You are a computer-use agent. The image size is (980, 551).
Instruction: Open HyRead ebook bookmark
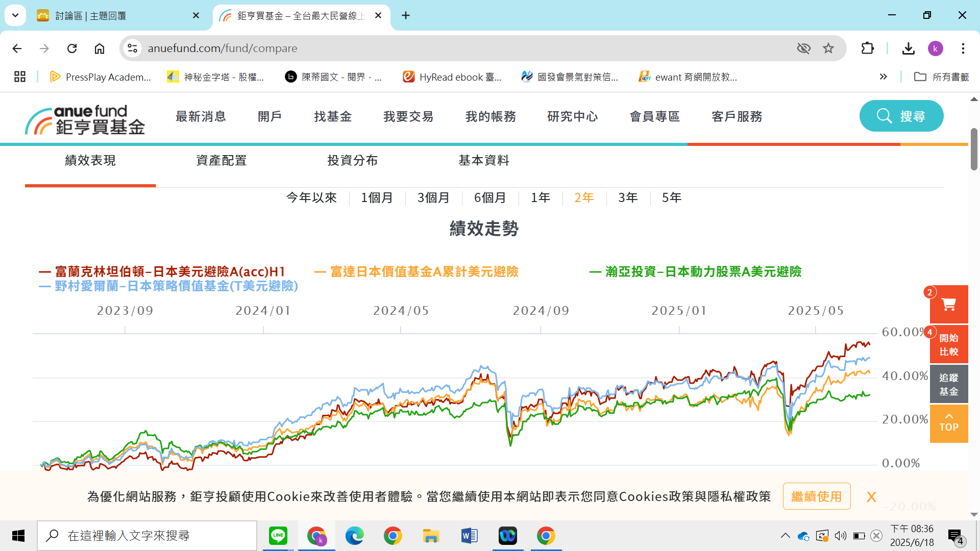click(452, 77)
